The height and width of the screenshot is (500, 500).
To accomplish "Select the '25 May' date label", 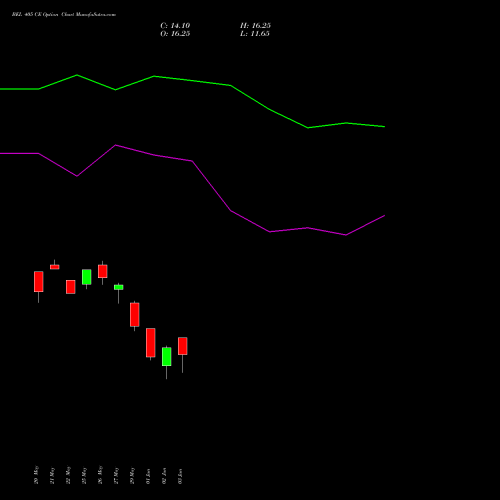I will (x=84, y=475).
